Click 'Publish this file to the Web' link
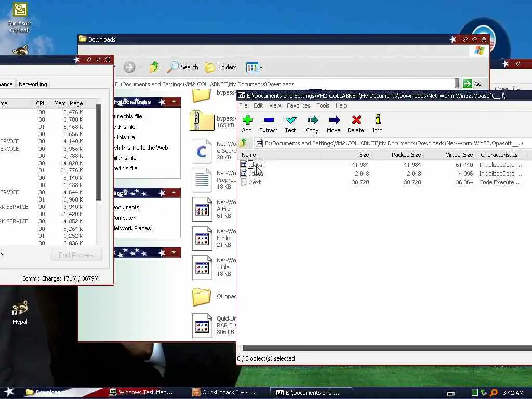The width and height of the screenshot is (532, 399). tap(141, 148)
